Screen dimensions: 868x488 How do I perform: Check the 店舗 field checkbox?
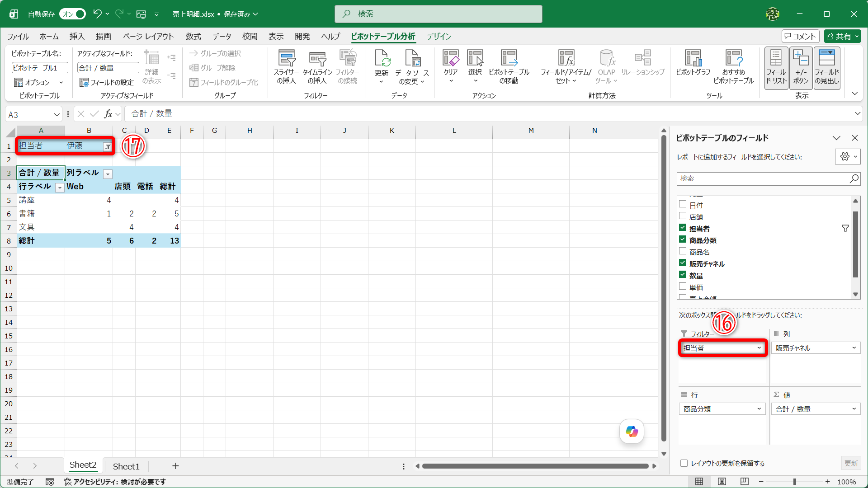click(x=683, y=216)
